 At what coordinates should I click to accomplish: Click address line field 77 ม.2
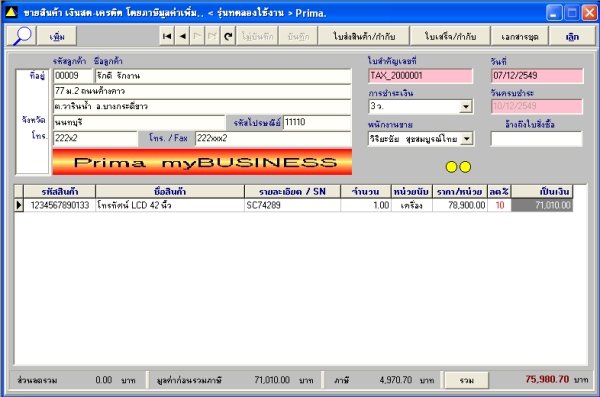tap(202, 91)
